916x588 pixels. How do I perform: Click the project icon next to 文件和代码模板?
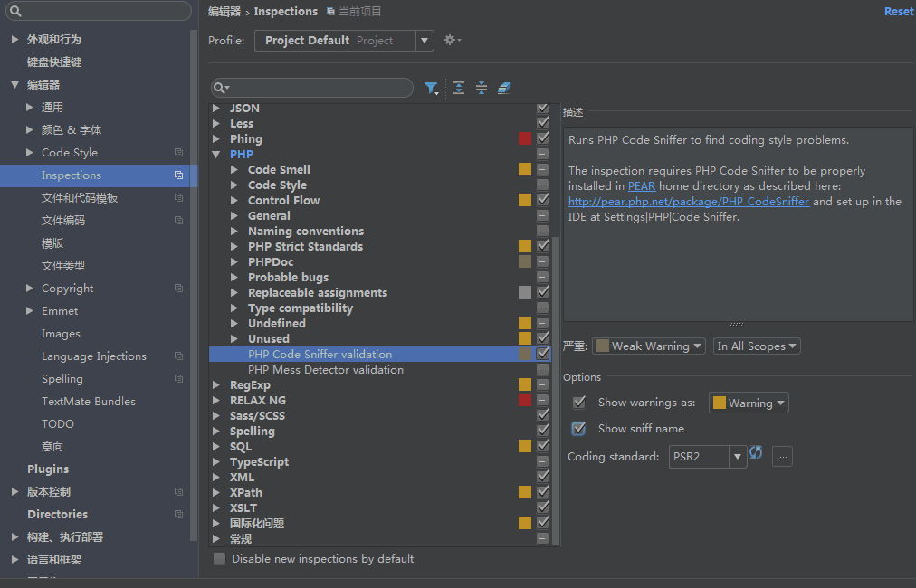pos(178,198)
